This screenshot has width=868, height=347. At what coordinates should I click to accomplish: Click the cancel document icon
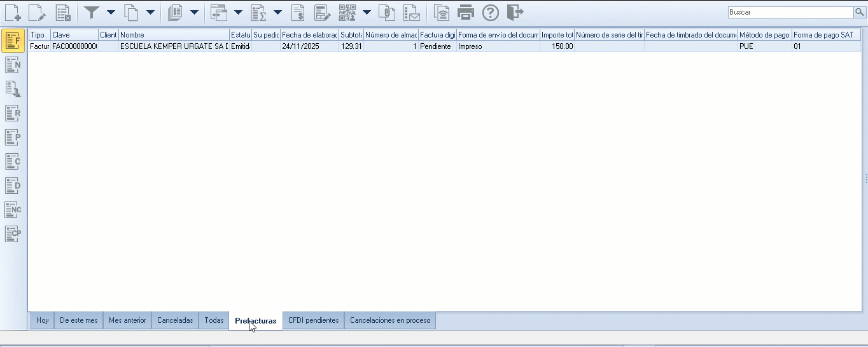coord(62,12)
